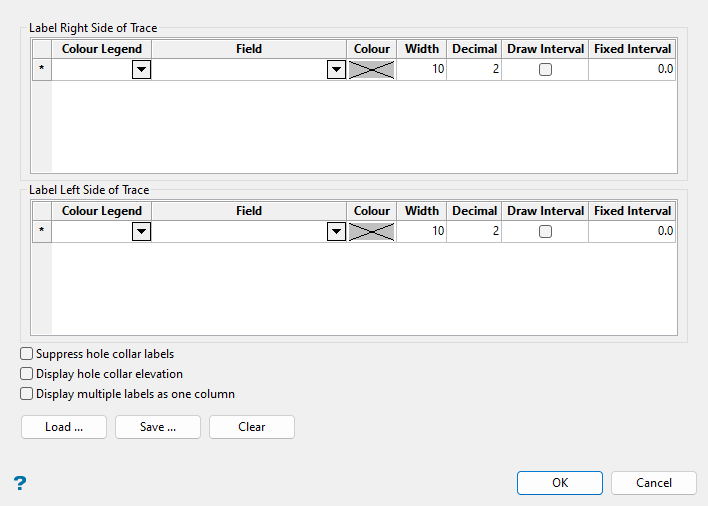Enable Draw Interval checkbox in Left Side row

point(545,232)
